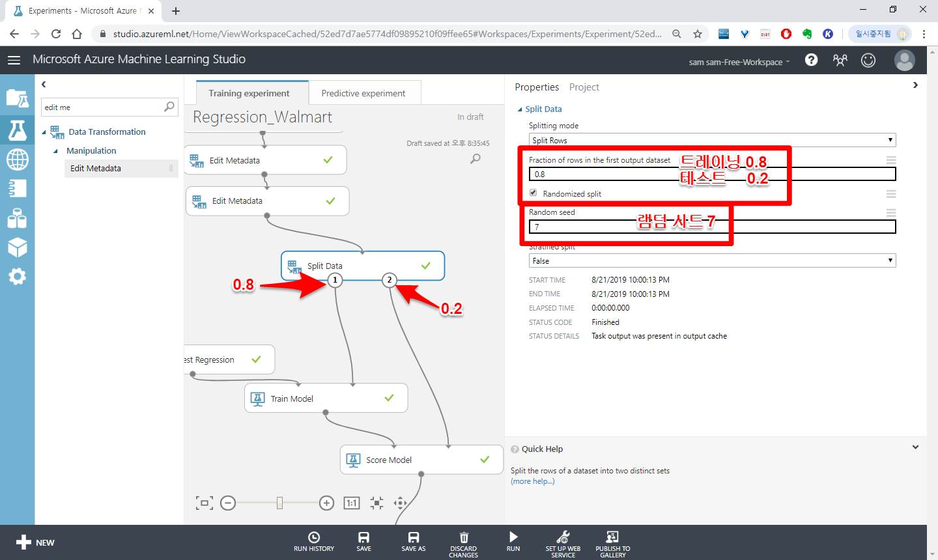Open Run History
This screenshot has height=560, width=938.
[314, 542]
